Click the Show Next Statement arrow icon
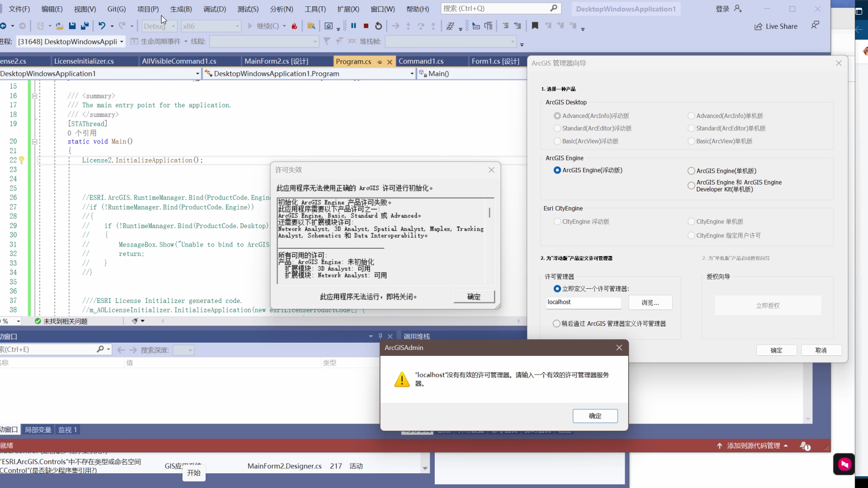 click(x=396, y=26)
